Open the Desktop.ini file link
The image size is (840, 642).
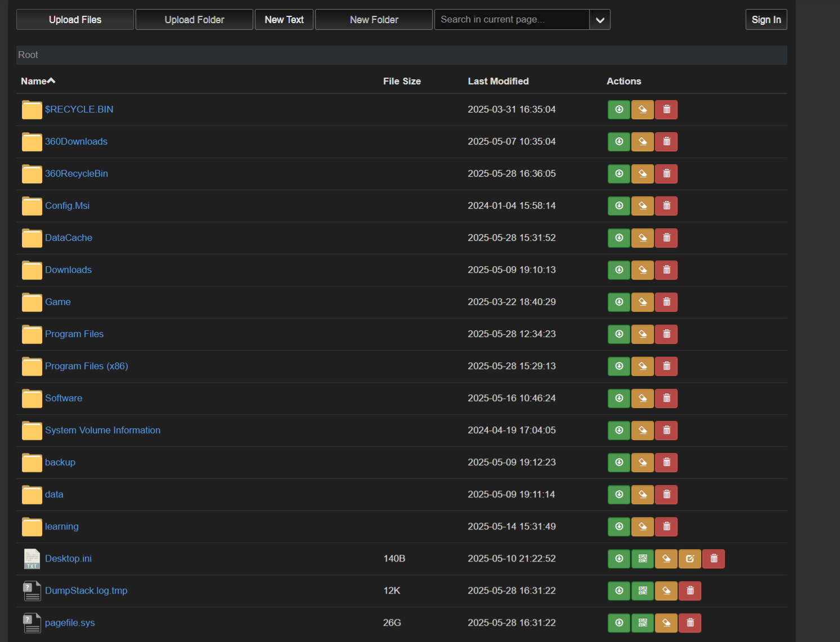pos(68,559)
